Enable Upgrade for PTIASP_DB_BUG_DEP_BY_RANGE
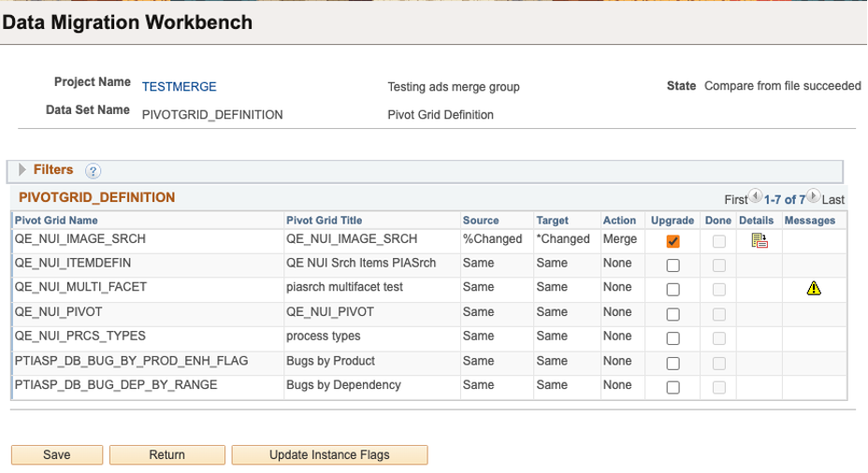The height and width of the screenshot is (473, 868). click(673, 387)
